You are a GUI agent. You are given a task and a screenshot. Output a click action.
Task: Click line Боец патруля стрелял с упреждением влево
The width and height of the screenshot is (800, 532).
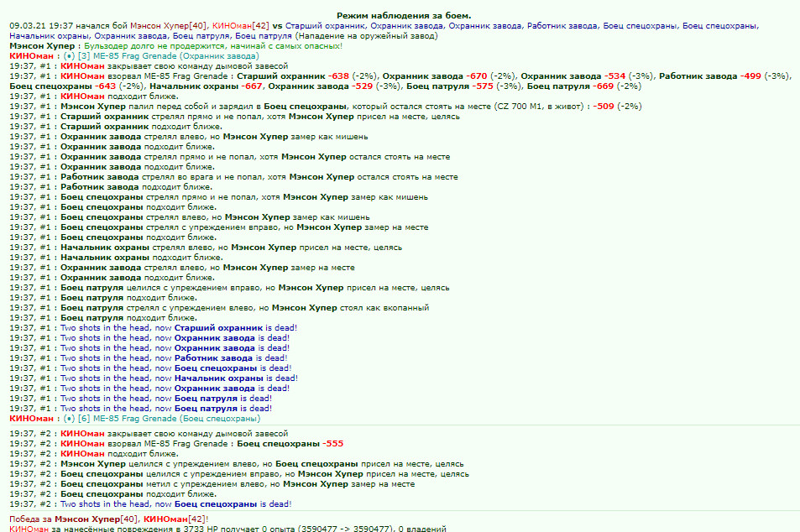pos(219,308)
